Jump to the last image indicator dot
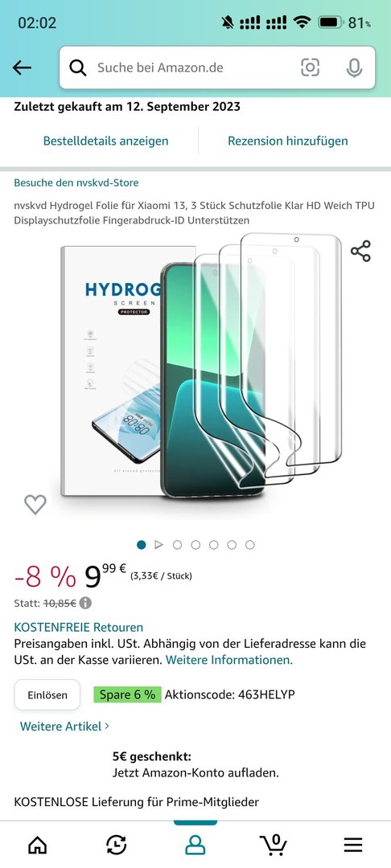The width and height of the screenshot is (391, 868). pos(249,545)
